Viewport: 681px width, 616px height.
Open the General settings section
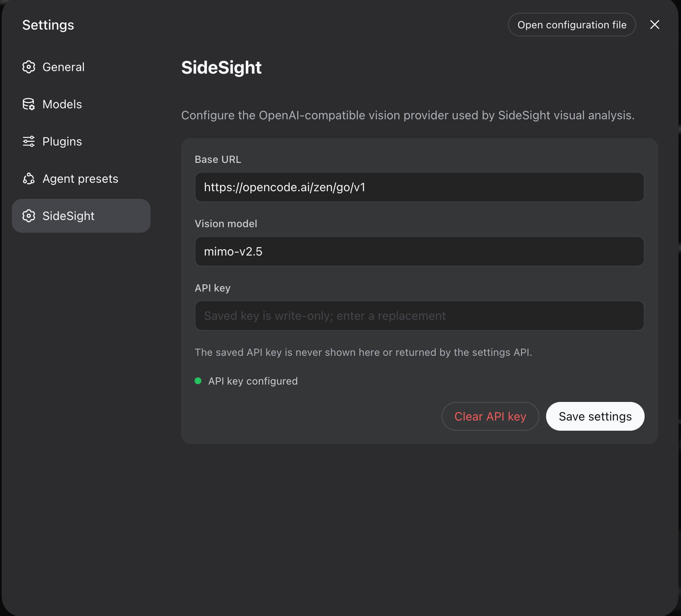click(x=81, y=67)
